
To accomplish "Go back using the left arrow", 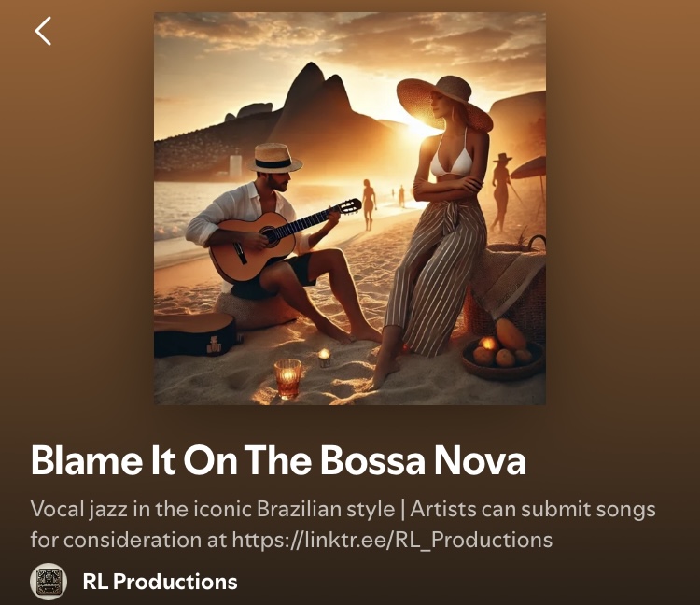I will (x=43, y=31).
